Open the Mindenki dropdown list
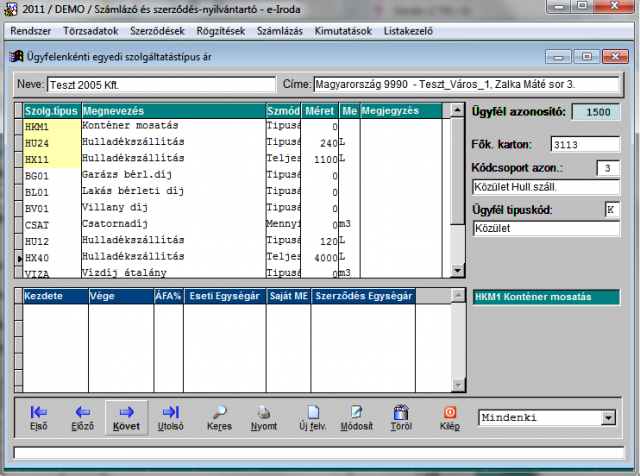 607,417
